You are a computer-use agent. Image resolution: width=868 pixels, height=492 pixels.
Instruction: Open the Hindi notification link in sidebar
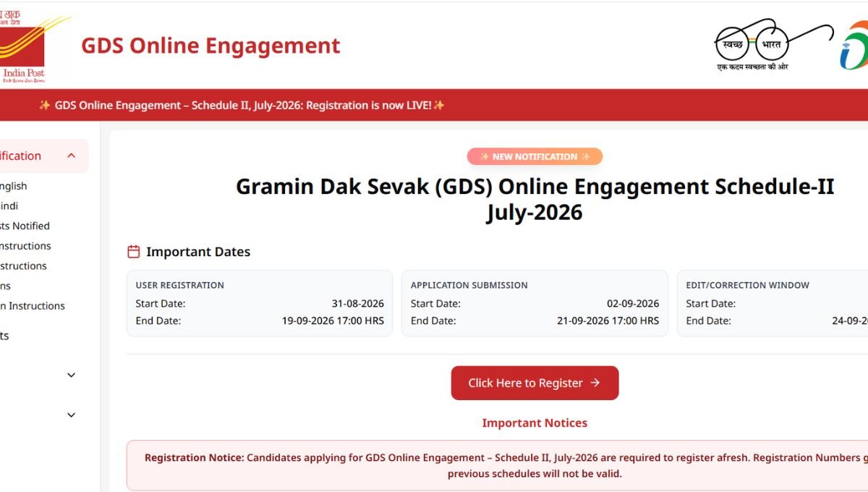(9, 206)
